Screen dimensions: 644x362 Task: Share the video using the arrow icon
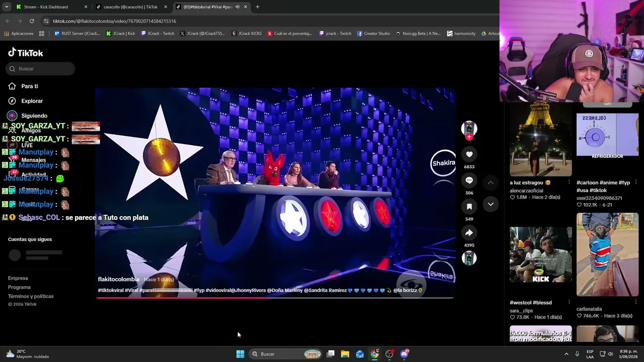click(469, 232)
